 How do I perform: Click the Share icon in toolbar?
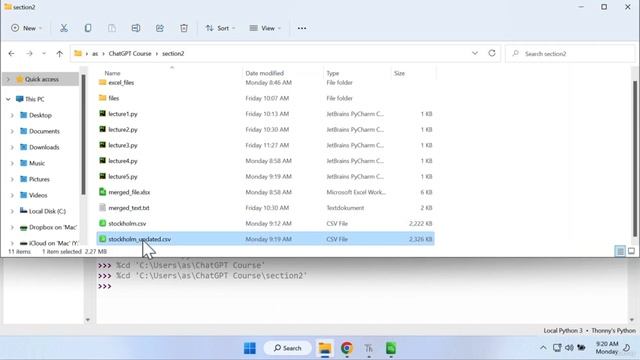coord(160,28)
